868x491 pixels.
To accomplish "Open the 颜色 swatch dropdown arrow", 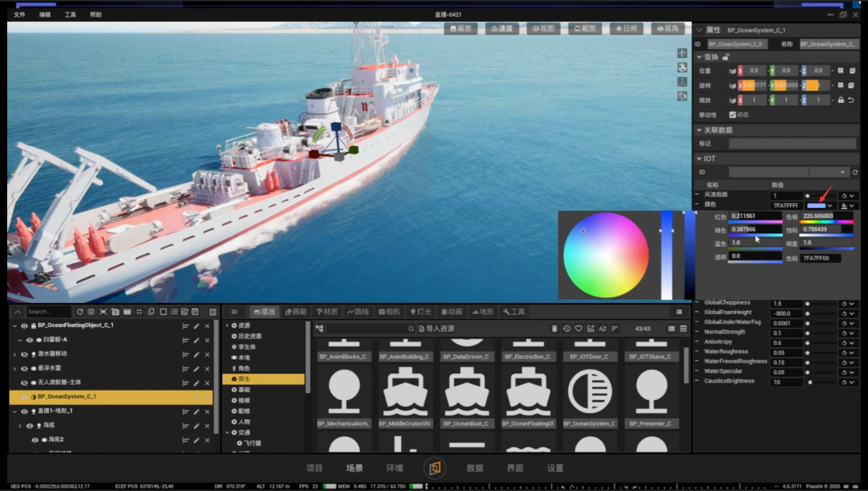I will (829, 206).
